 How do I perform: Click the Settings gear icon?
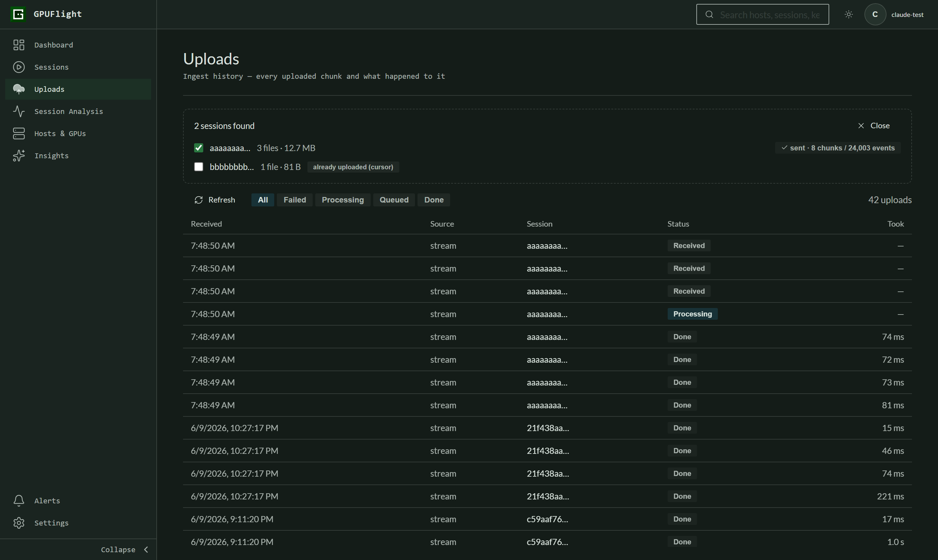(x=19, y=523)
